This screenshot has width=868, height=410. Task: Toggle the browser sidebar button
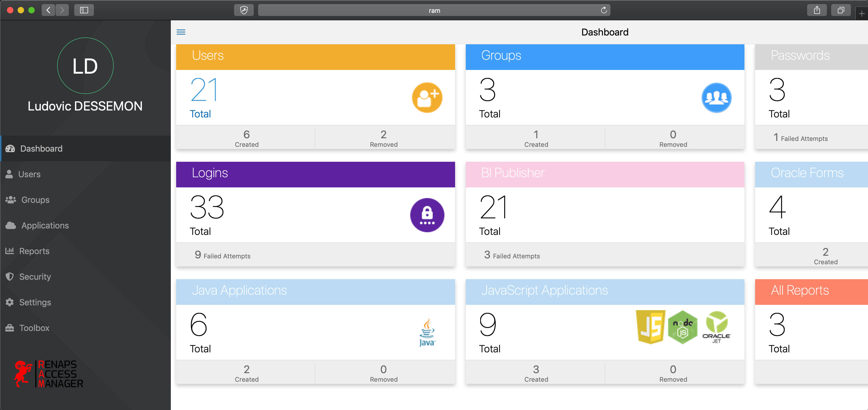coord(84,10)
